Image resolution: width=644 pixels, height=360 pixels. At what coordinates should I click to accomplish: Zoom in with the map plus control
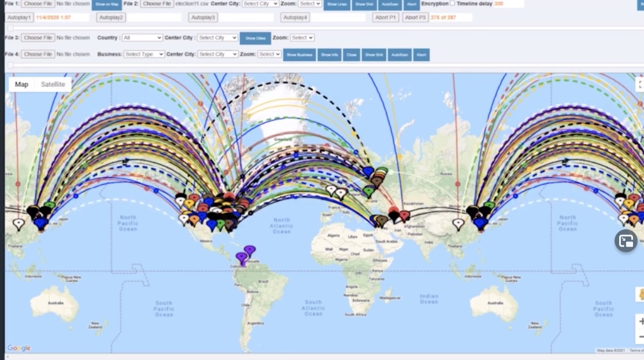tap(641, 322)
